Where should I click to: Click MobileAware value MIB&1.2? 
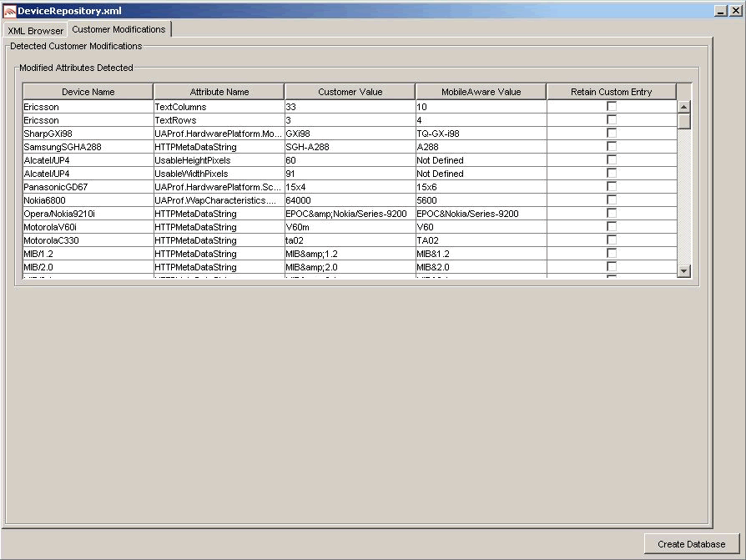point(481,253)
